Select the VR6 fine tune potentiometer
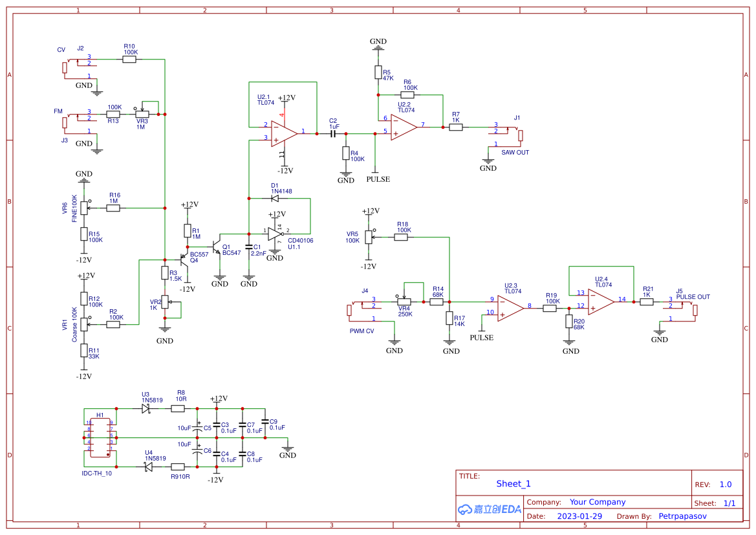This screenshot has height=535, width=756. coord(84,208)
